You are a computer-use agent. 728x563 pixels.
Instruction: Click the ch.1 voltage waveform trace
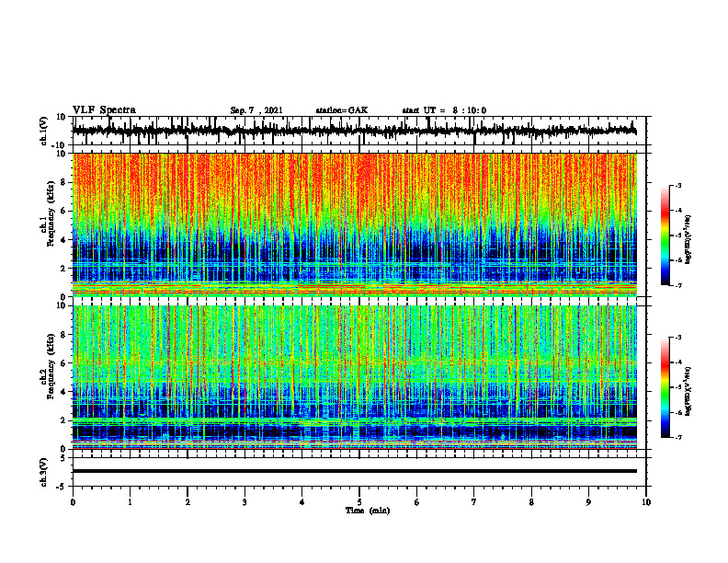(354, 131)
